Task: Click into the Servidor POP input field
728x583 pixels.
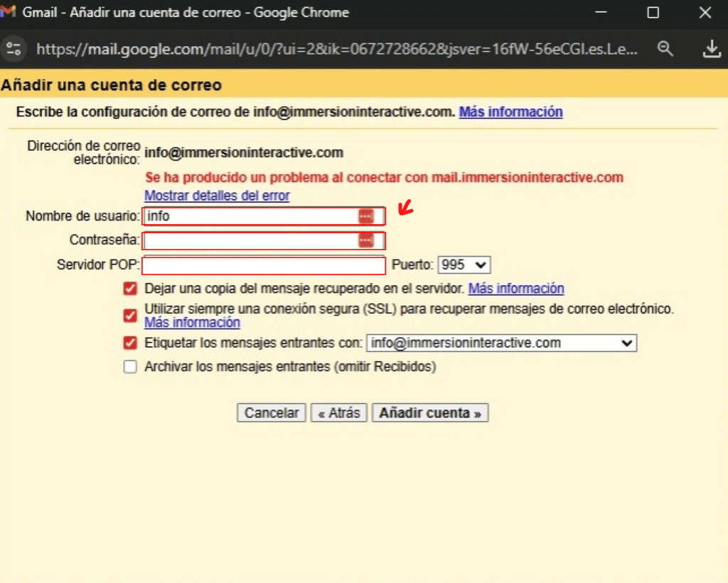Action: [x=264, y=266]
